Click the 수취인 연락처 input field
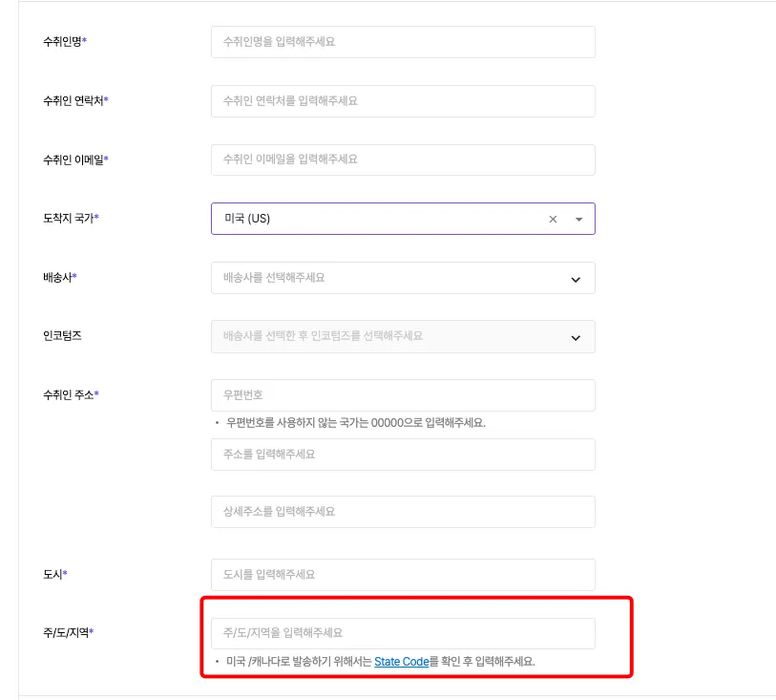The width and height of the screenshot is (776, 700). pos(403,101)
